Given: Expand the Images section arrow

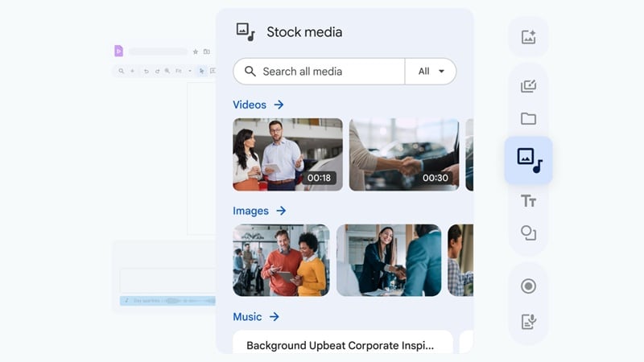Looking at the screenshot, I should click(281, 211).
